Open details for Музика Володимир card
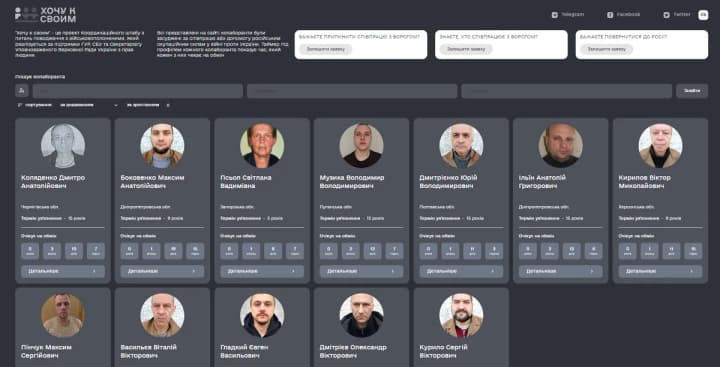The width and height of the screenshot is (720, 367). pos(361,271)
